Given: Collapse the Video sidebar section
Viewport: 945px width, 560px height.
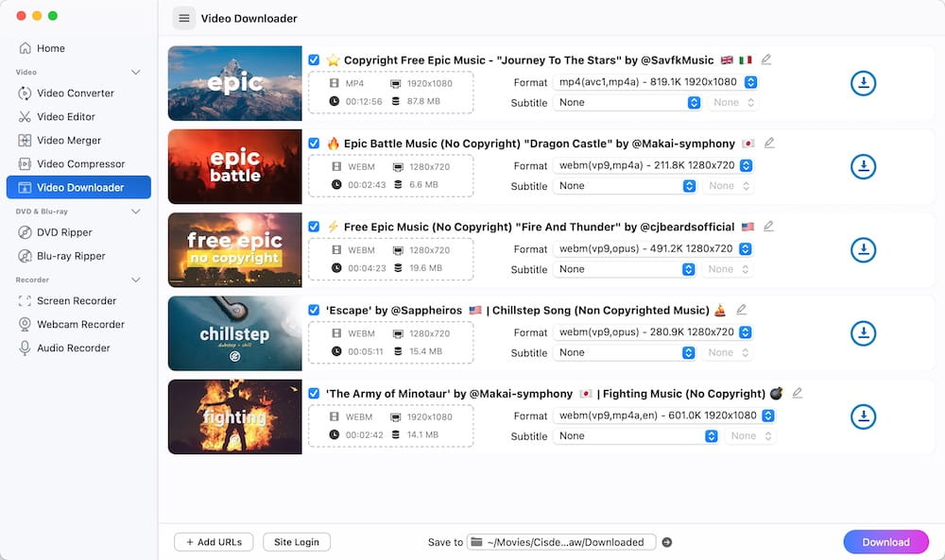Looking at the screenshot, I should click(x=135, y=73).
